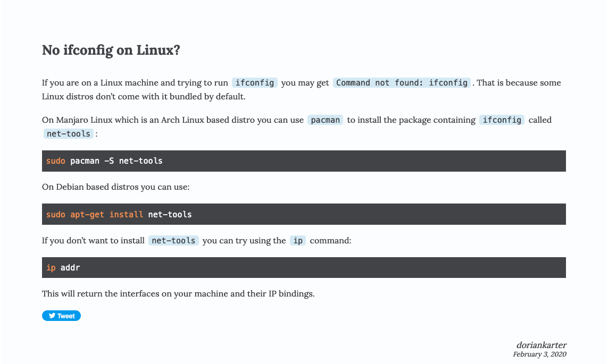Click the "Command not found: ifconfig" inline code

coord(402,82)
